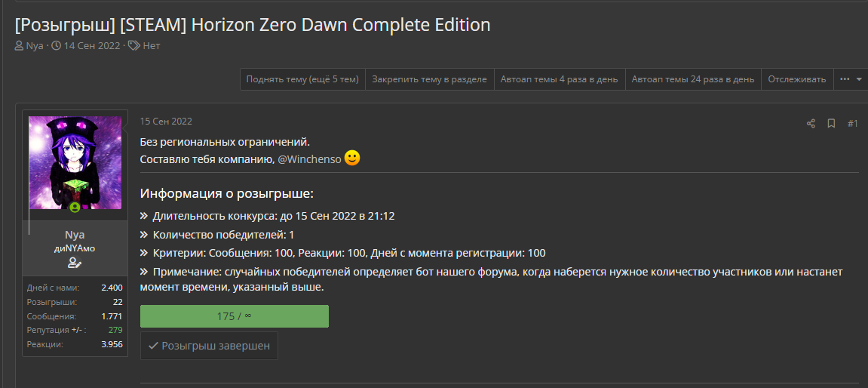
Task: Click the user-edit icon below диNYAмо
Action: pos(75,263)
